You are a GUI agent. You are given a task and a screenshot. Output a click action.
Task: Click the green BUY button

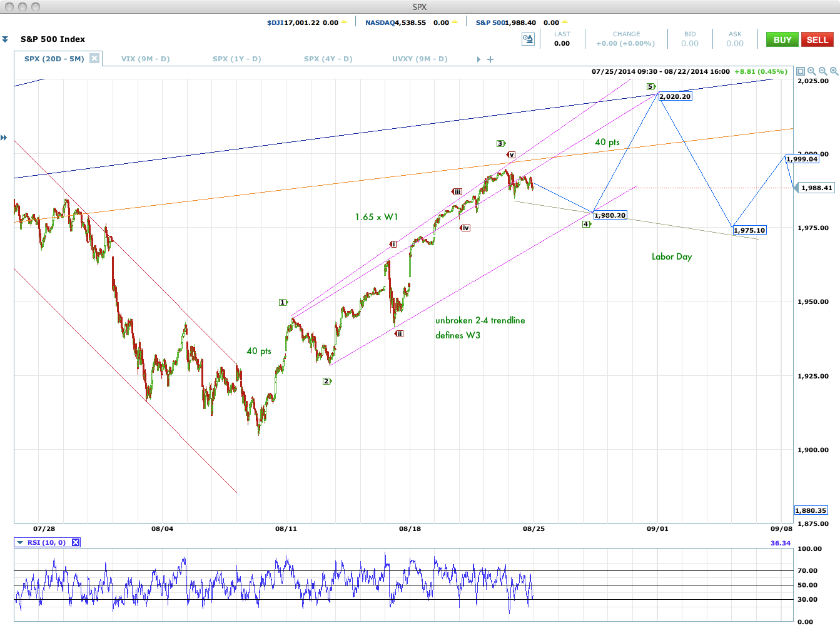pos(782,39)
